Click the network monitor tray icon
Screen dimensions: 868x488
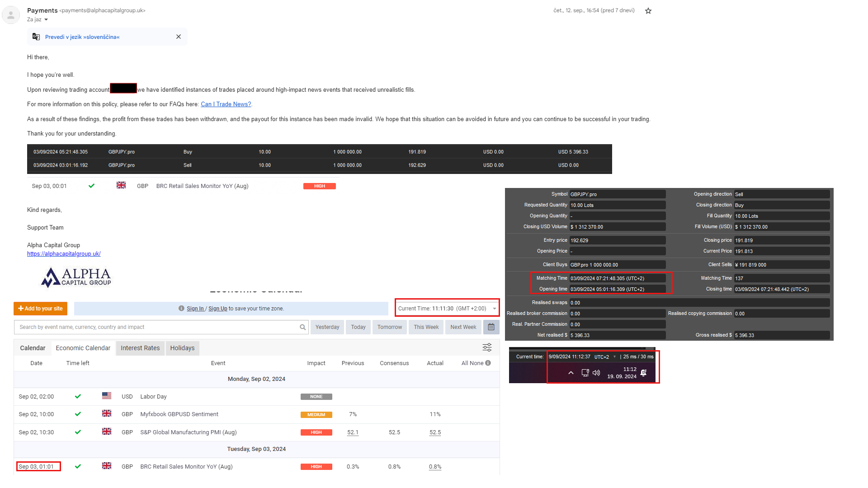coord(585,373)
